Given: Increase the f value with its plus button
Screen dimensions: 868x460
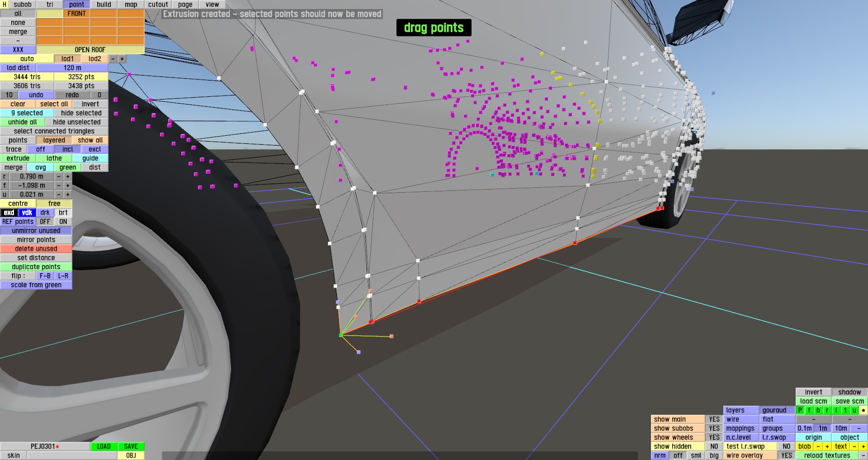Looking at the screenshot, I should click(68, 185).
